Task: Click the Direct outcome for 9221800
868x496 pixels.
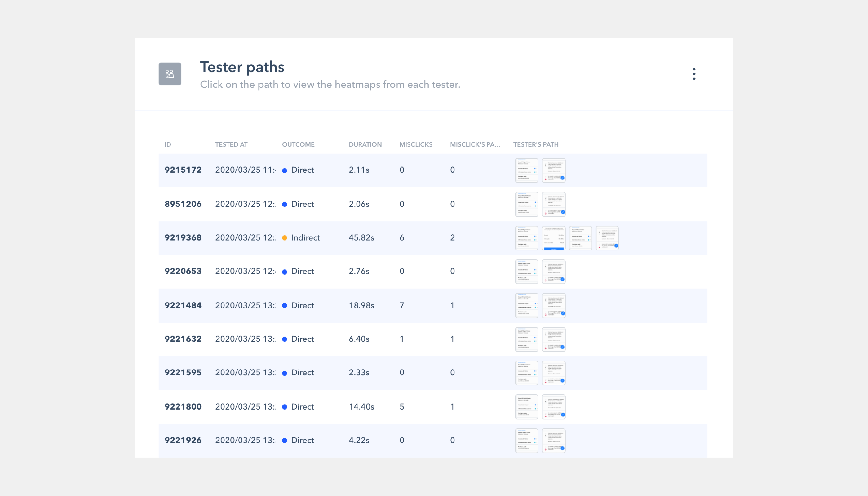Action: (x=302, y=407)
